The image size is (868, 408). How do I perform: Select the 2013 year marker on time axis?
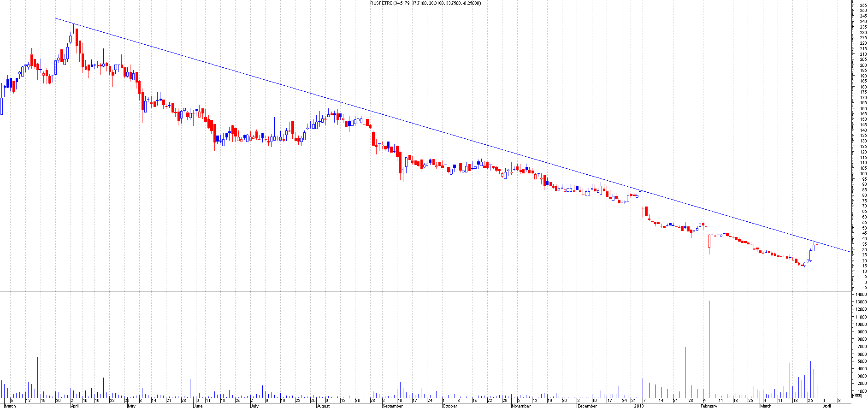click(x=639, y=406)
